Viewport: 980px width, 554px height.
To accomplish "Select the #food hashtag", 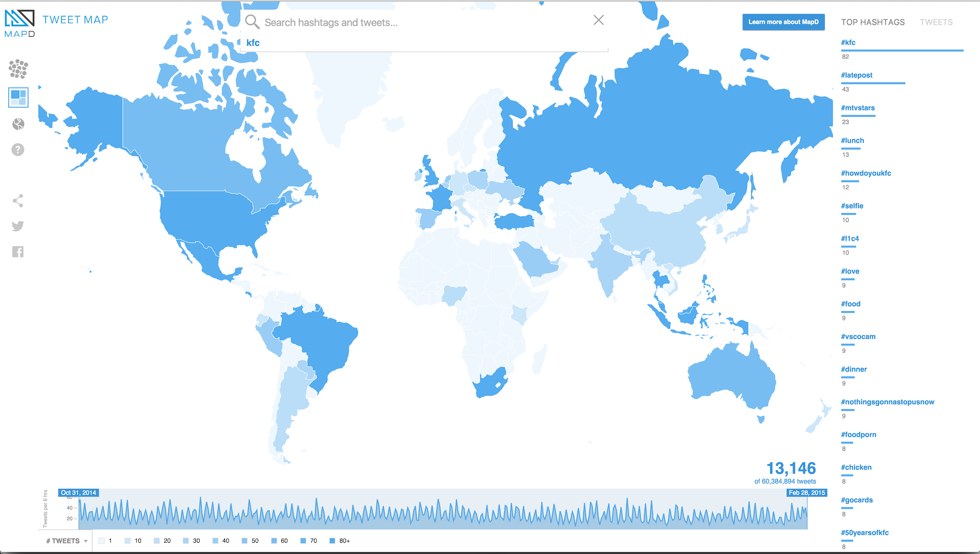I will click(x=851, y=304).
